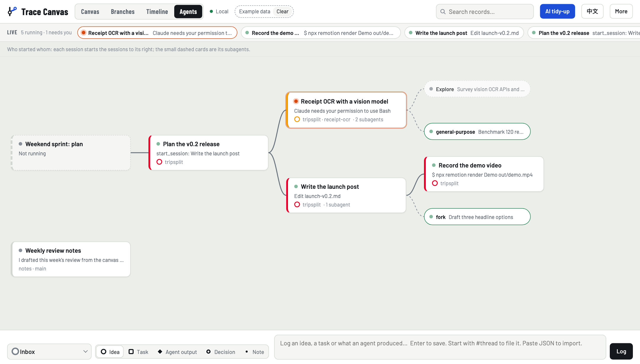Screen dimensions: 640x364
Task: Switch to the Timeline tab
Action: [157, 12]
